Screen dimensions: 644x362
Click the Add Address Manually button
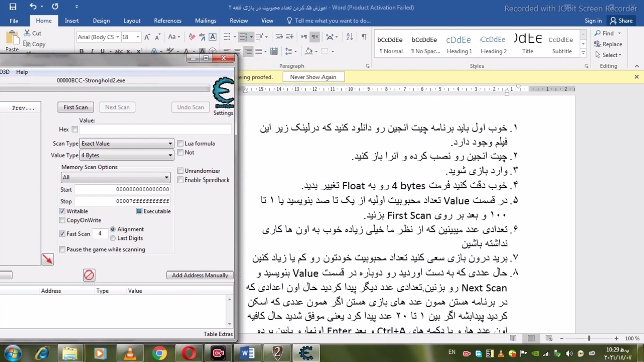(200, 275)
